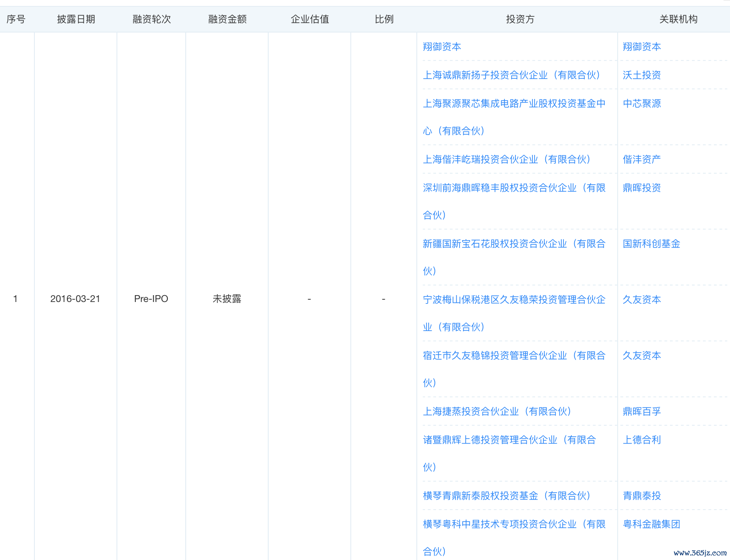Open 横琴青鼎新泰股权投资基金 investor link
Image resolution: width=730 pixels, height=560 pixels.
click(x=508, y=496)
